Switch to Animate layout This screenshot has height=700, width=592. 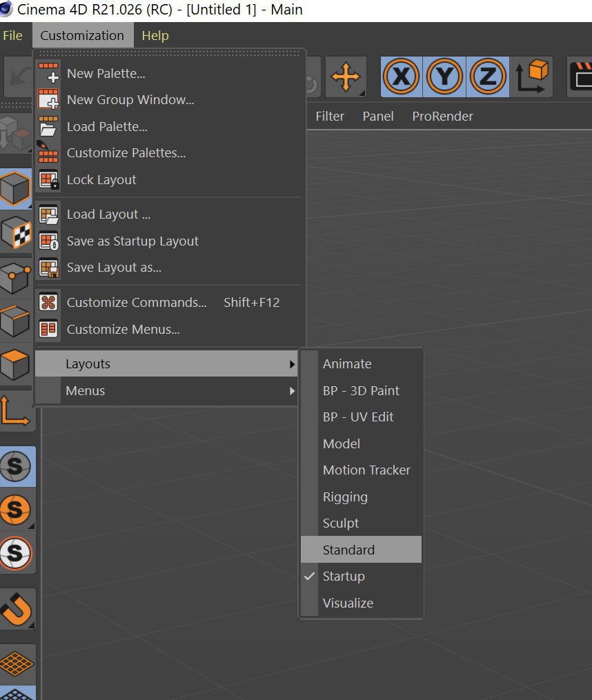(361, 364)
